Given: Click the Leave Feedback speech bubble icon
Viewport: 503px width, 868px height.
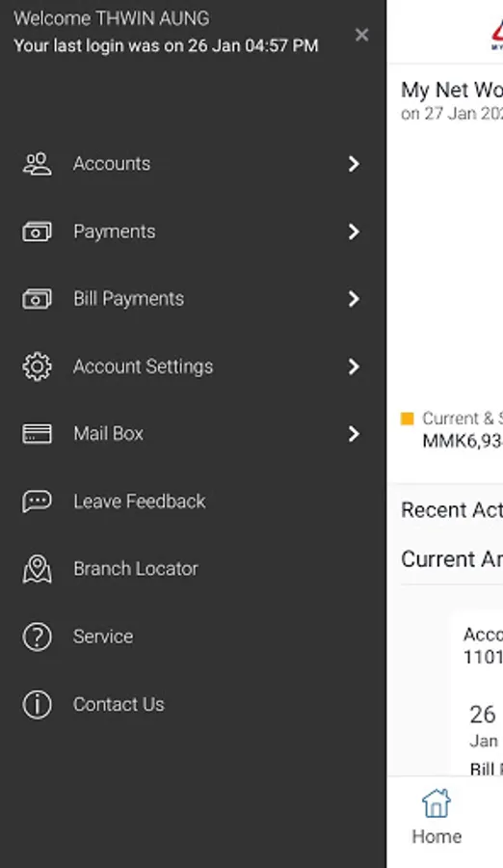Looking at the screenshot, I should point(37,502).
